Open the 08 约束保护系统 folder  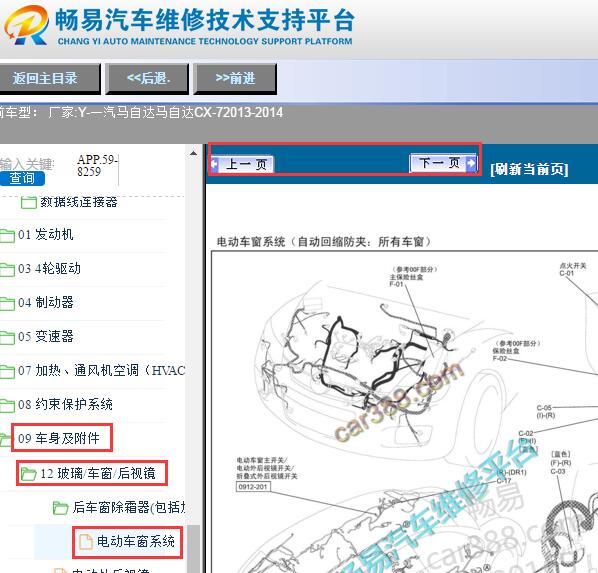pos(65,404)
